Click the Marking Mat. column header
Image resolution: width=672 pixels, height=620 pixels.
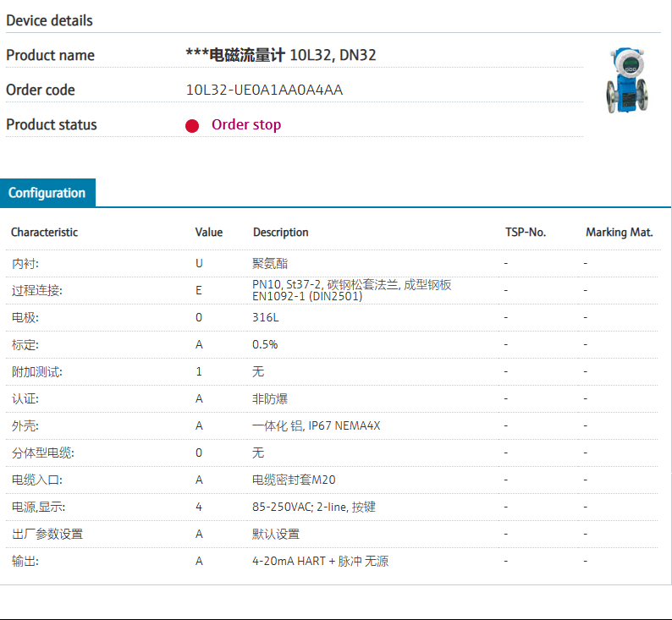[x=620, y=232]
